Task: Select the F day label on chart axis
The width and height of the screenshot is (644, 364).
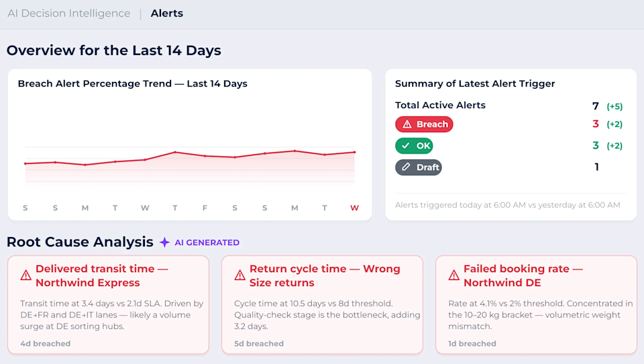Action: [x=205, y=208]
